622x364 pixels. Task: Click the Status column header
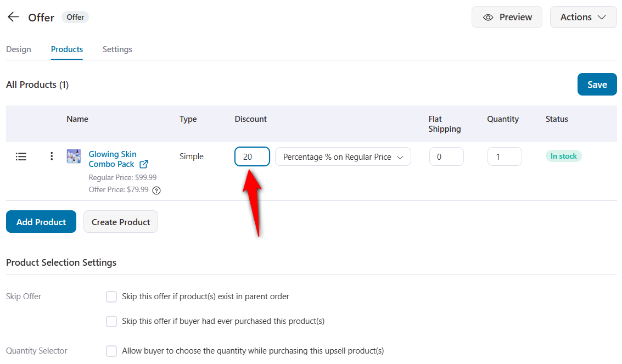(x=557, y=119)
